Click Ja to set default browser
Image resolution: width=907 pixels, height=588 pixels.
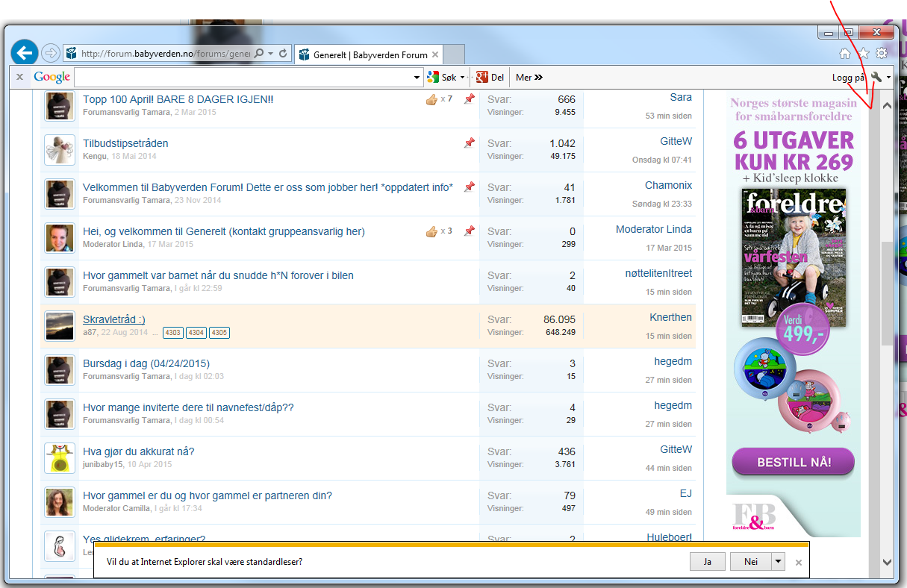click(707, 562)
